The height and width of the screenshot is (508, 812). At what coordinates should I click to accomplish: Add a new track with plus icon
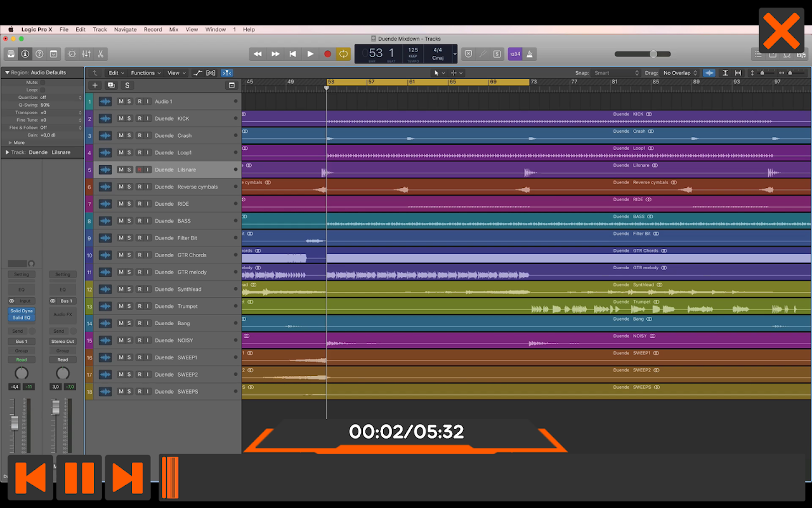(x=95, y=85)
